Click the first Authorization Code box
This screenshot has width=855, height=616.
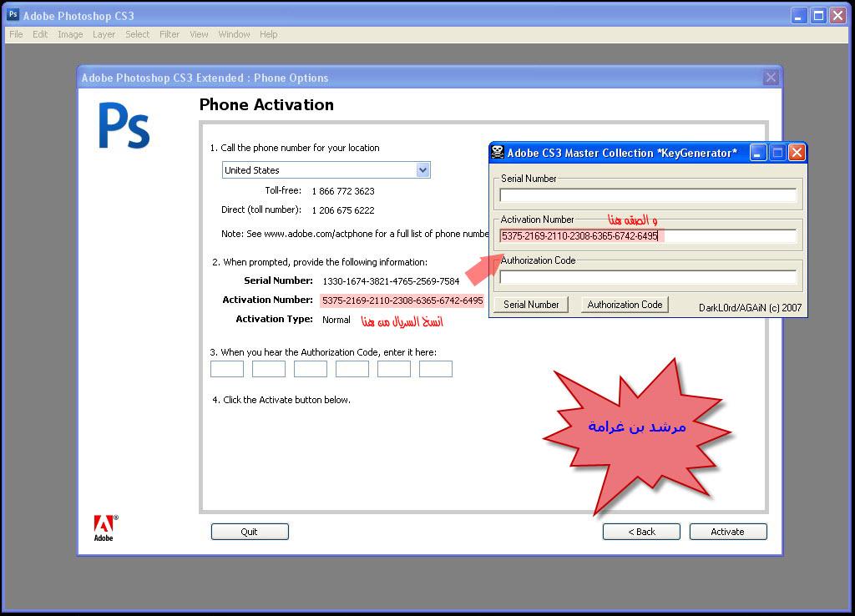pos(227,369)
